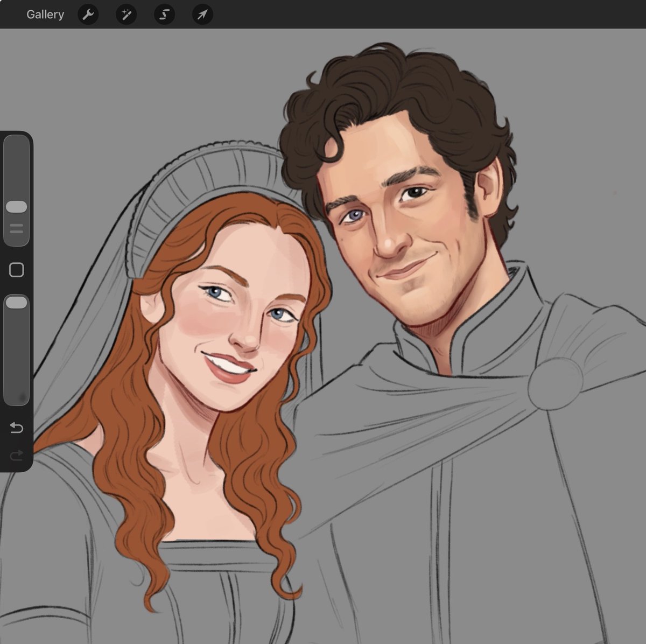This screenshot has height=644, width=646.
Task: Open the Adjustments magic wand menu
Action: [x=127, y=15]
